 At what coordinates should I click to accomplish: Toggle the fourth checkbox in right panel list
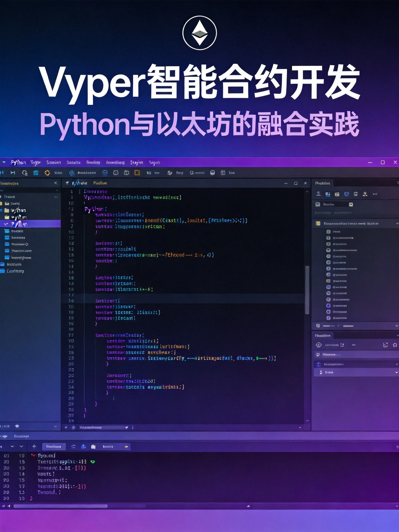tap(328, 250)
